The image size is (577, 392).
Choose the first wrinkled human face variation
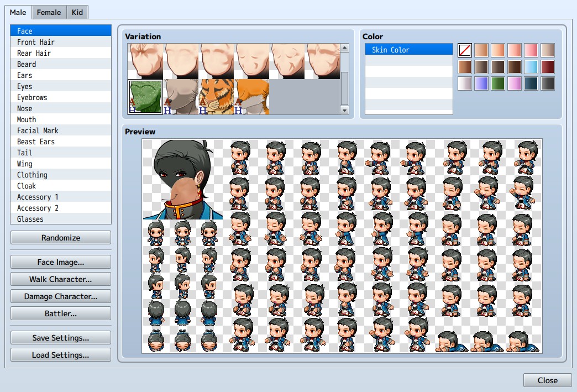(x=145, y=61)
